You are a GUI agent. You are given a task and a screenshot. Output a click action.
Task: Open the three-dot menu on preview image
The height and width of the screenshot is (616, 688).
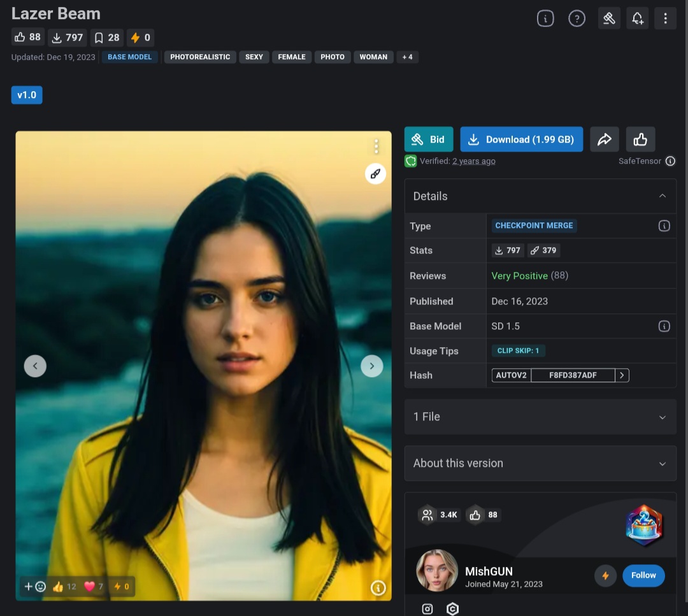click(x=376, y=146)
